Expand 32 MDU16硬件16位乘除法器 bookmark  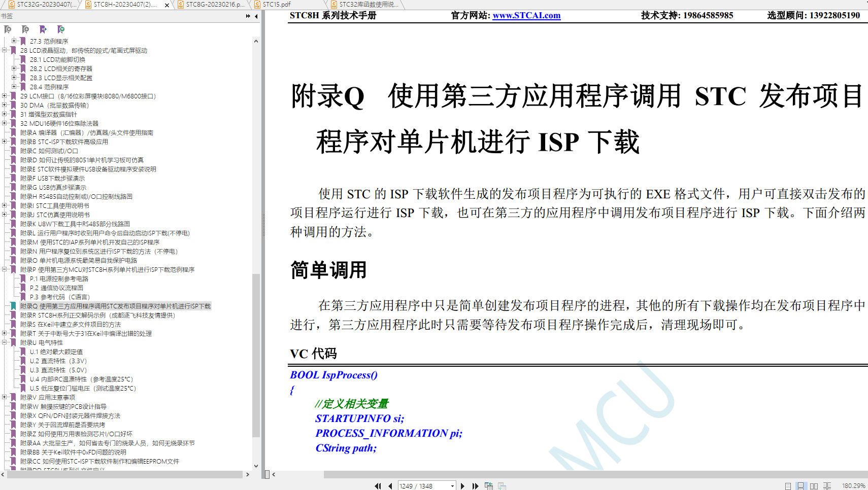click(5, 123)
